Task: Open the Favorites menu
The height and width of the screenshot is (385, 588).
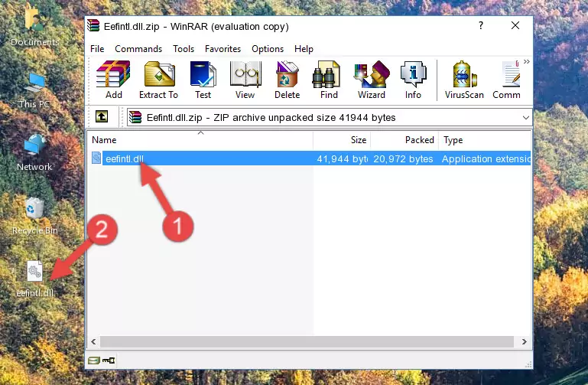Action: click(x=223, y=49)
